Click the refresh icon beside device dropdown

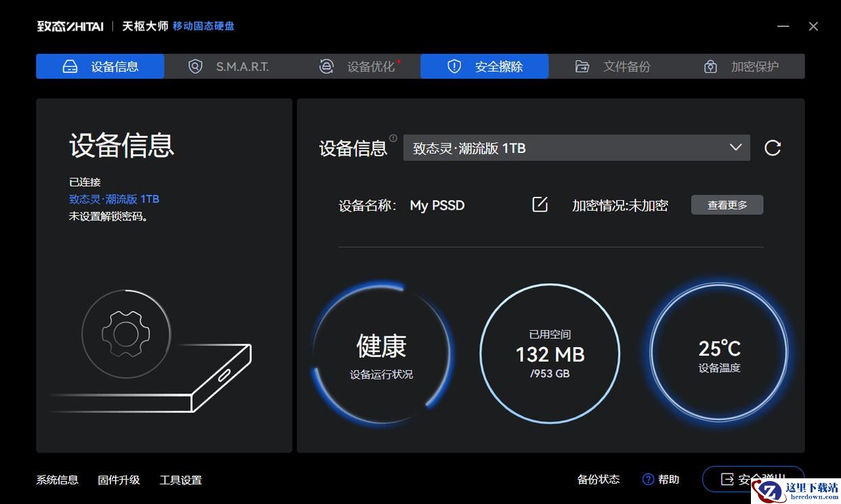click(773, 148)
